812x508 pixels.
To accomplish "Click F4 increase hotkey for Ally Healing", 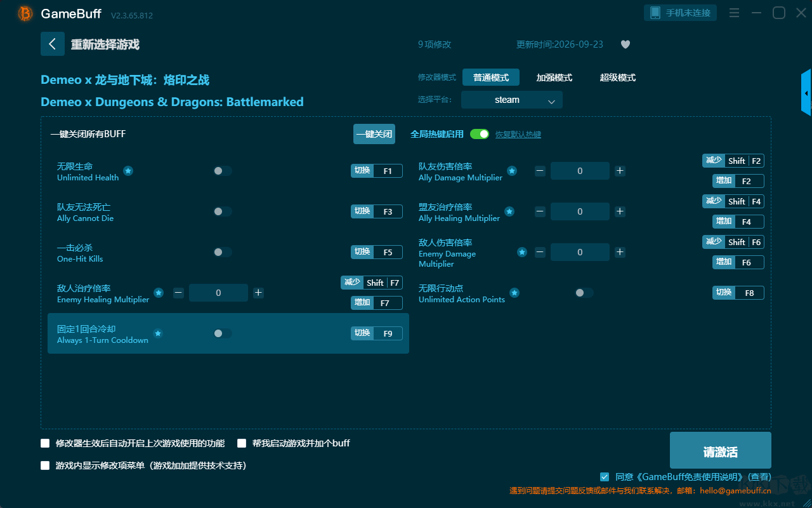I will [738, 222].
